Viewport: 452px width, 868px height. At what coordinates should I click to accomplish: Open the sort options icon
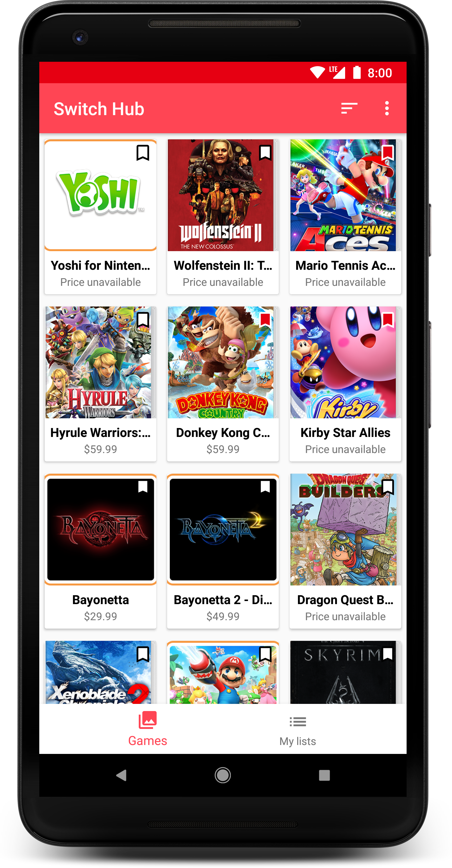(x=349, y=108)
